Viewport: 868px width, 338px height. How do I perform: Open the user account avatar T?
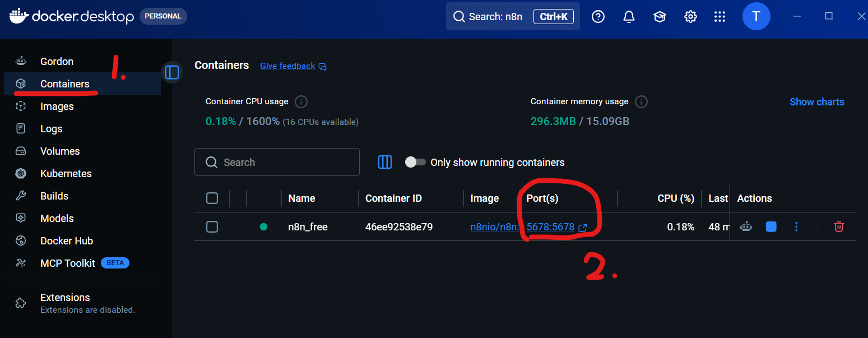tap(756, 16)
